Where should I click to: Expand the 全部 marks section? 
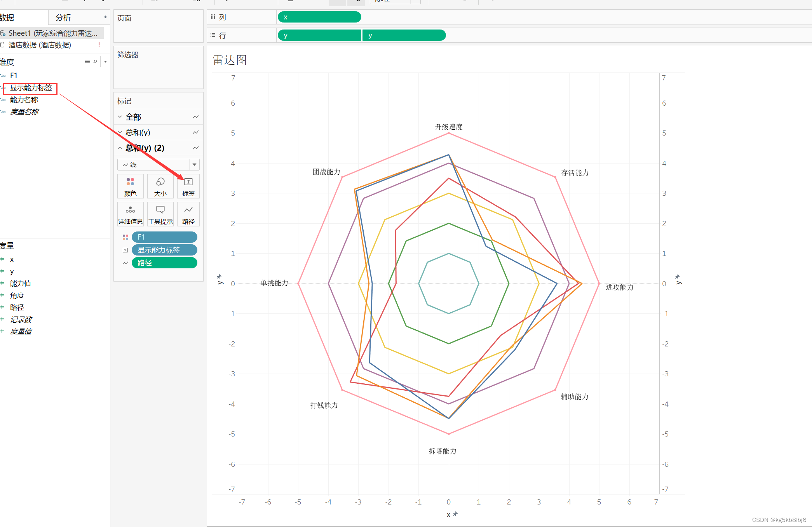point(120,117)
